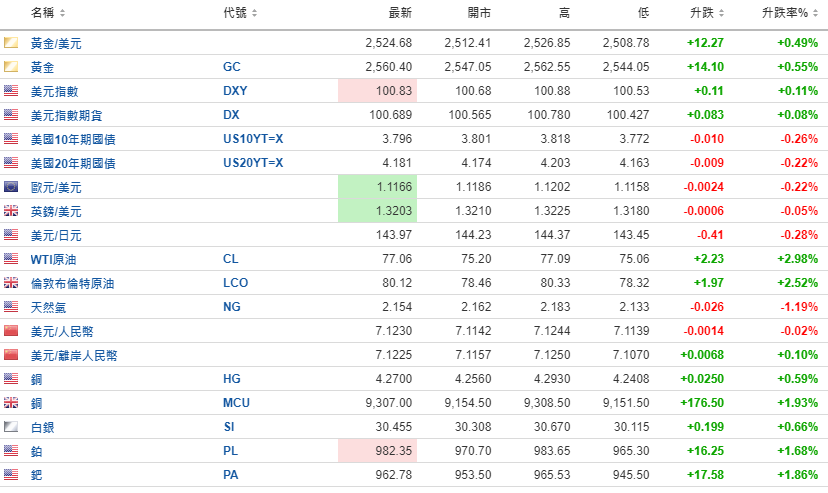Click the UK flag beside 英鎊/美元

point(12,211)
